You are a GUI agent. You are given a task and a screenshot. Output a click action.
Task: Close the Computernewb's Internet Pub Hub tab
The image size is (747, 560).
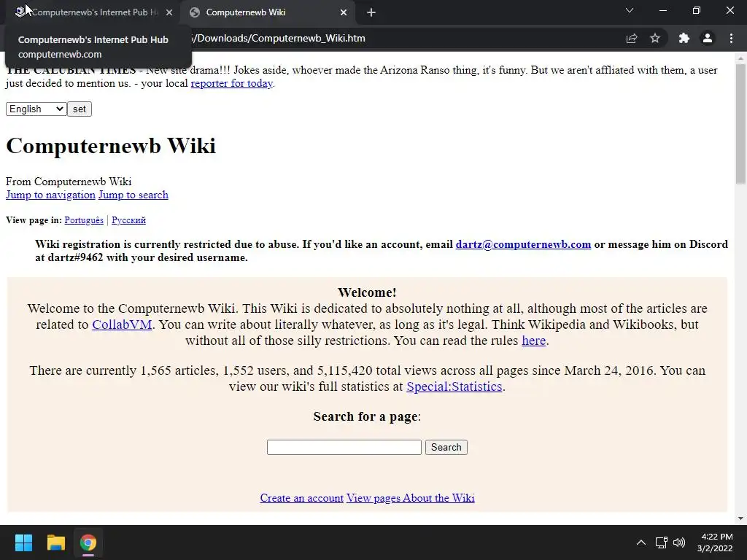169,13
